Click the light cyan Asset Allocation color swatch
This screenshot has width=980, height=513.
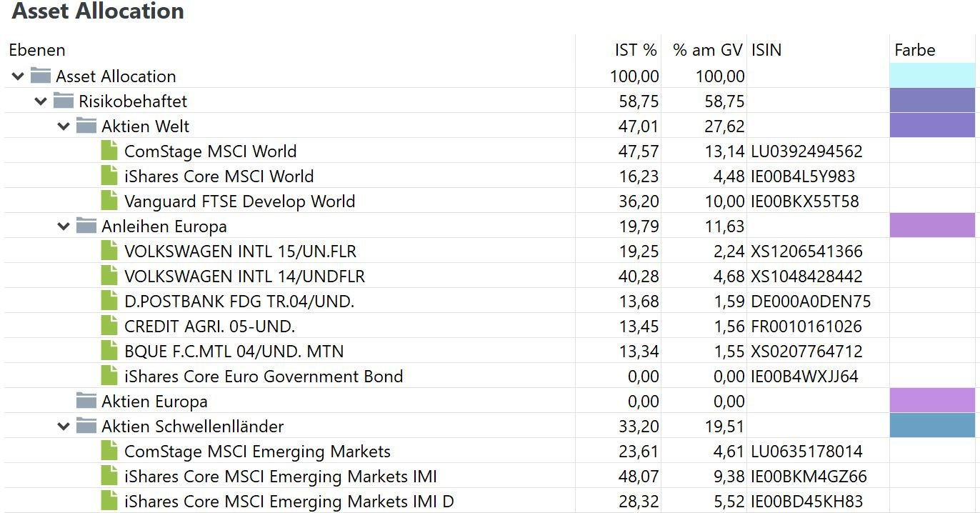[932, 76]
